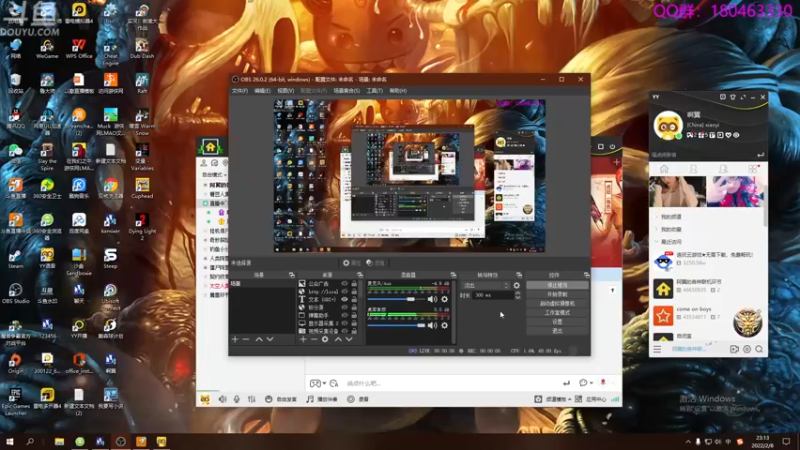Open the 桌面音频 audio settings gear
Screen dimensions: 800x450
tap(444, 325)
